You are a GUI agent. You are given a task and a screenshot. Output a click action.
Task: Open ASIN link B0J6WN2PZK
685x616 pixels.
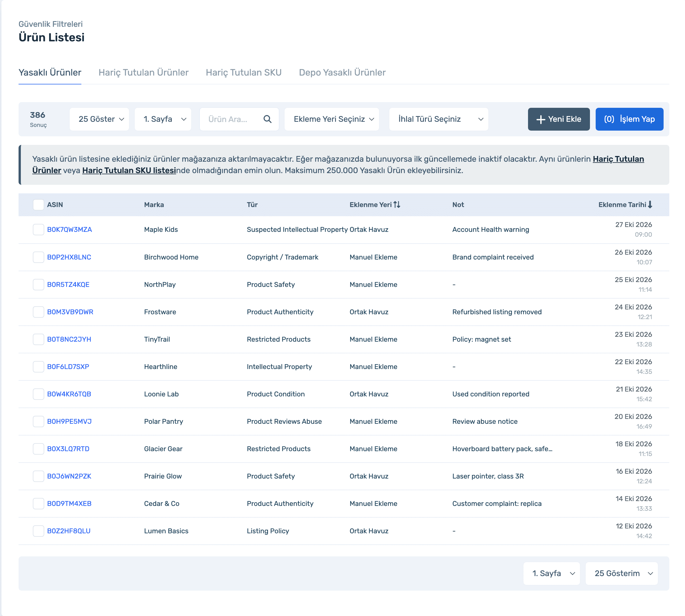(69, 476)
